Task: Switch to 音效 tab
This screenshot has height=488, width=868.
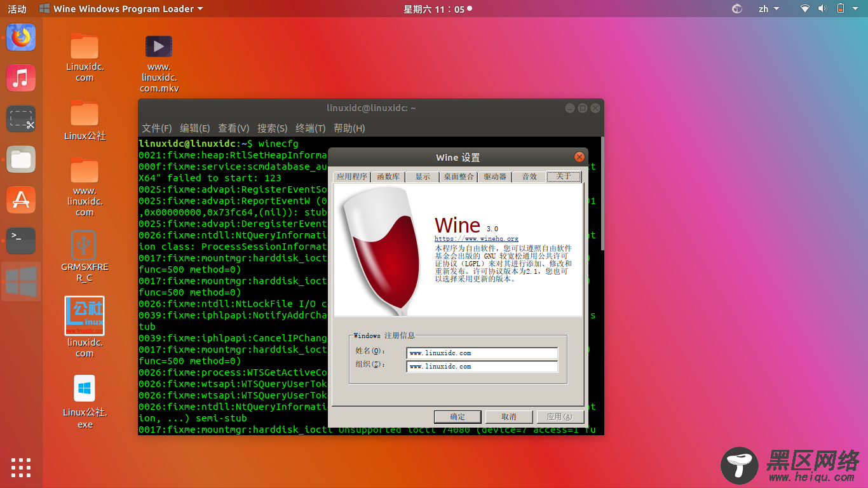Action: point(529,177)
